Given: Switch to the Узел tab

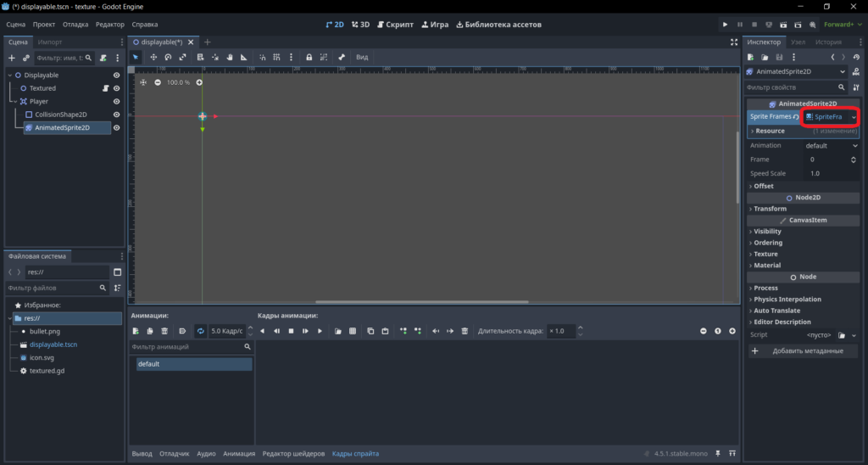Looking at the screenshot, I should (798, 42).
